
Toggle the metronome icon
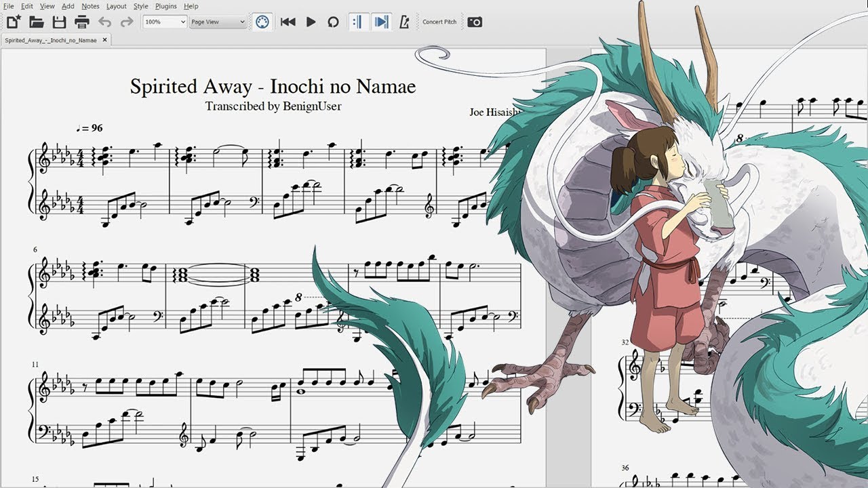click(404, 22)
